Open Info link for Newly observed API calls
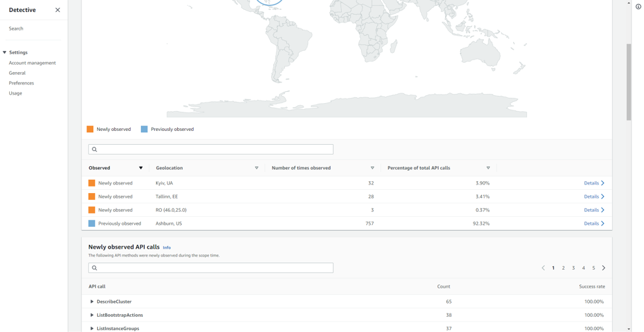 [x=167, y=248]
